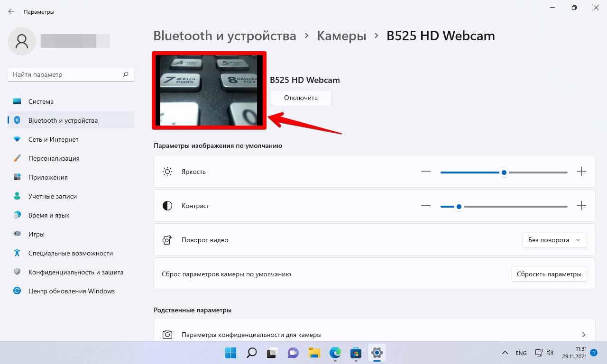Decrease contrast with the minus button
Image resolution: width=607 pixels, height=364 pixels.
click(x=426, y=206)
